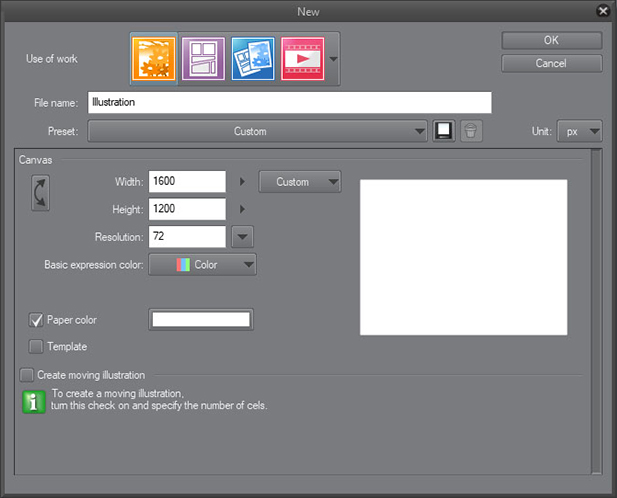617x498 pixels.
Task: Swap width and height with rotate icon
Action: [41, 192]
